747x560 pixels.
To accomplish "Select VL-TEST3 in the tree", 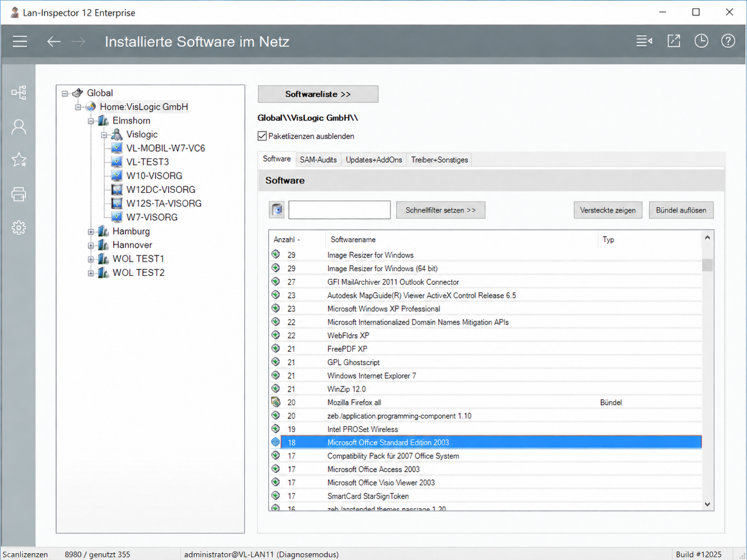I will pos(148,162).
